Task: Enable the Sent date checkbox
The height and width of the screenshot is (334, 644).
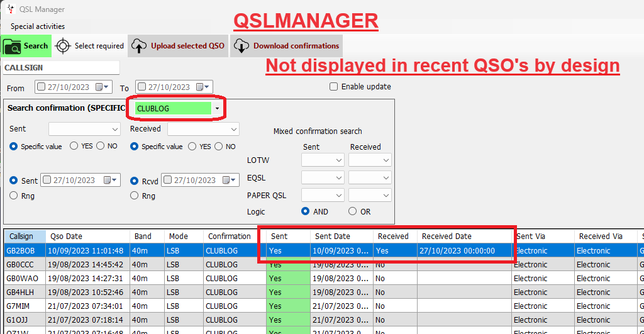Action: point(47,180)
